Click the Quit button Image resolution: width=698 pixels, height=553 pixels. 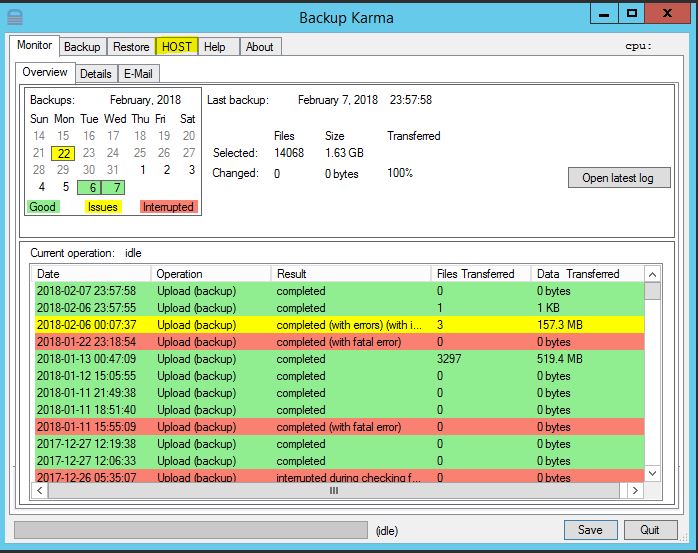click(650, 530)
